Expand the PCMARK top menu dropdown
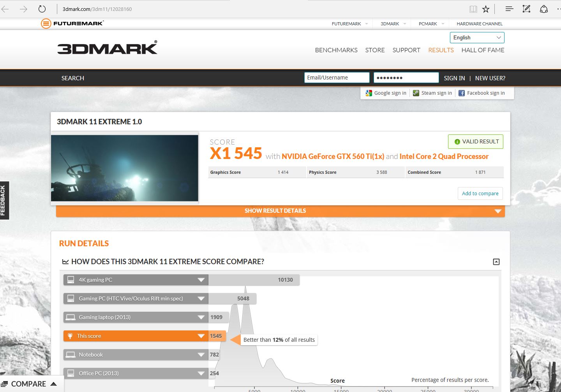The width and height of the screenshot is (561, 392). 443,24
